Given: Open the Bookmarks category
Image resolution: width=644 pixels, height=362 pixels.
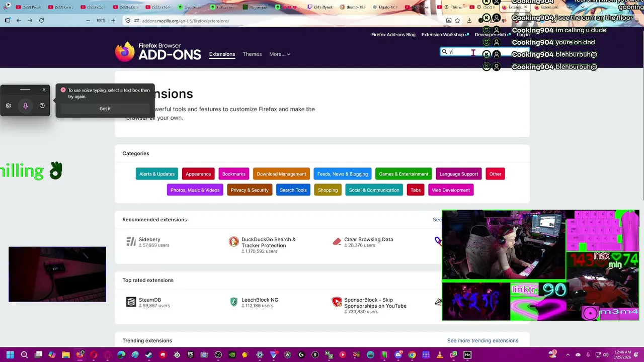Looking at the screenshot, I should tap(234, 174).
